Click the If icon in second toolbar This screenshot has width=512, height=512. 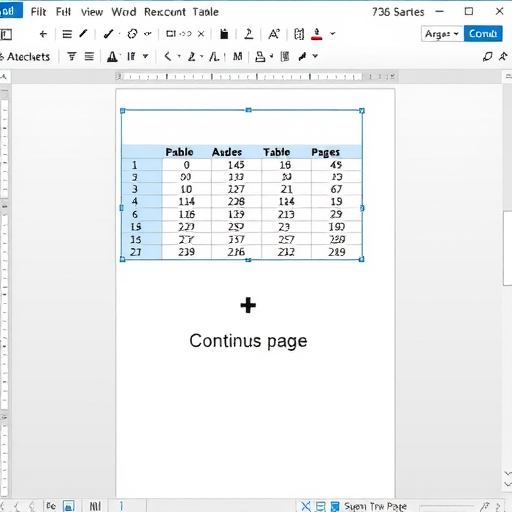coord(131,57)
